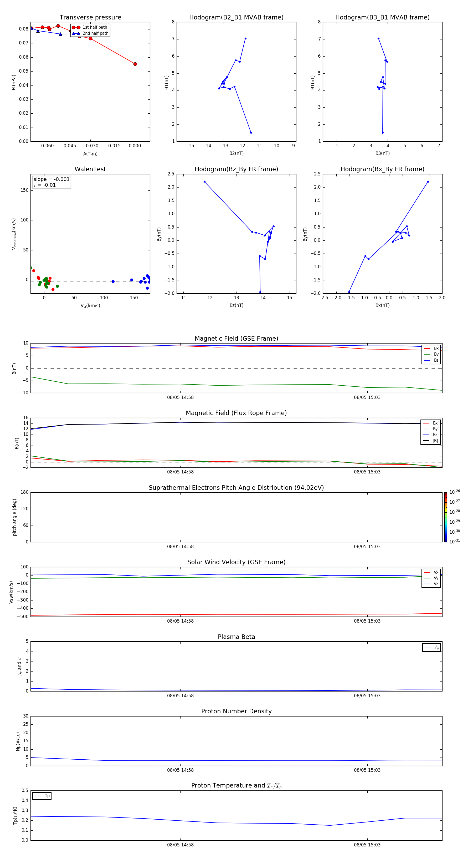The image size is (473, 868).
Task: Select |B| in the Flux Rope legend
Action: tap(431, 441)
